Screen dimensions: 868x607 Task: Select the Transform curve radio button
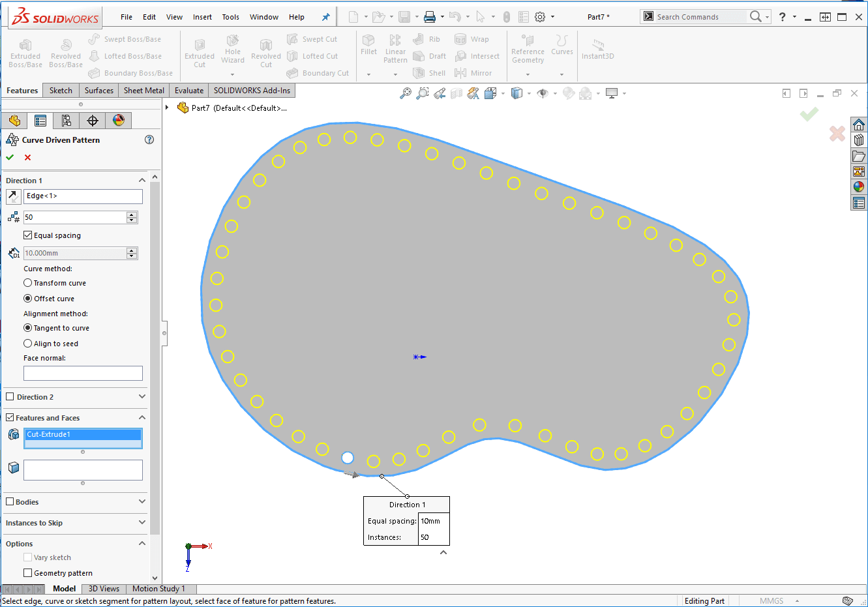pos(28,283)
